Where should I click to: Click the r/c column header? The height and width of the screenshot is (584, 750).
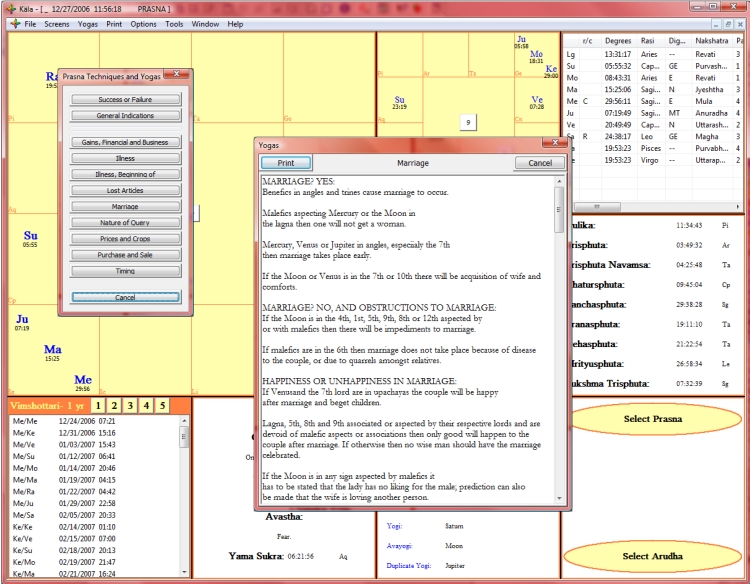pos(587,41)
